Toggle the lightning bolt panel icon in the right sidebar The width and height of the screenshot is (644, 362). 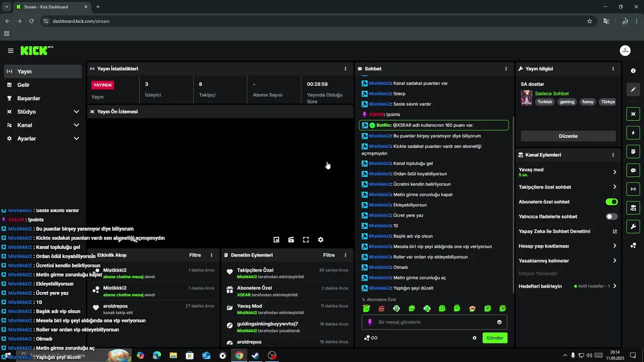pyautogui.click(x=633, y=133)
